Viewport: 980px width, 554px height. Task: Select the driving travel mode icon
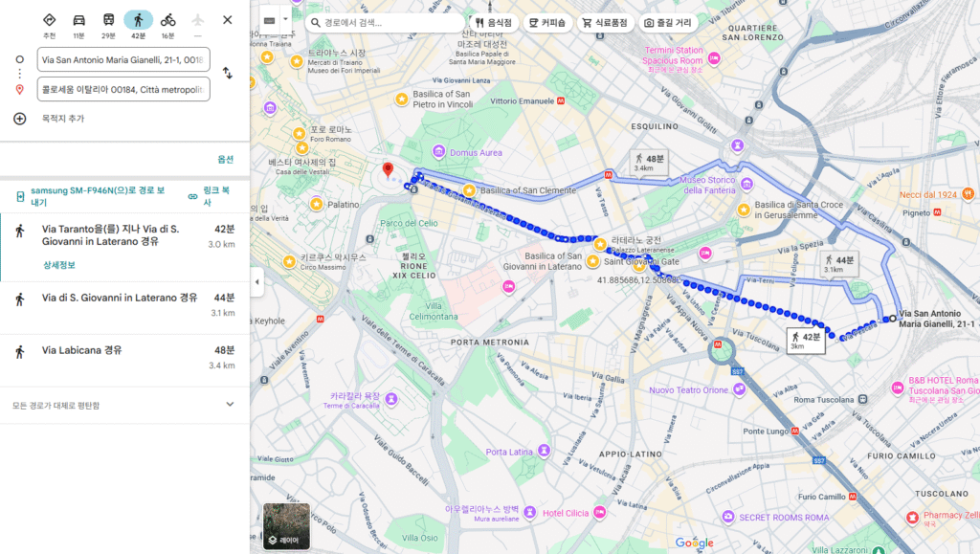pyautogui.click(x=79, y=20)
